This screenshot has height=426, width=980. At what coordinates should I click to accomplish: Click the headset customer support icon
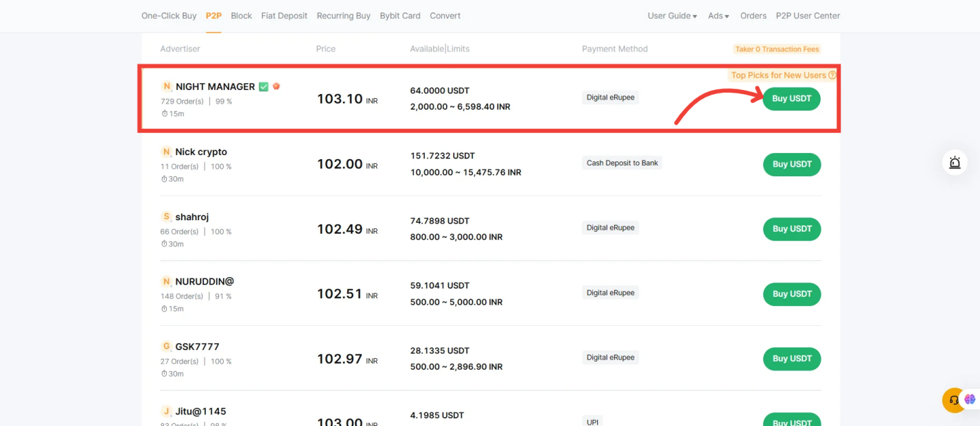pos(953,400)
